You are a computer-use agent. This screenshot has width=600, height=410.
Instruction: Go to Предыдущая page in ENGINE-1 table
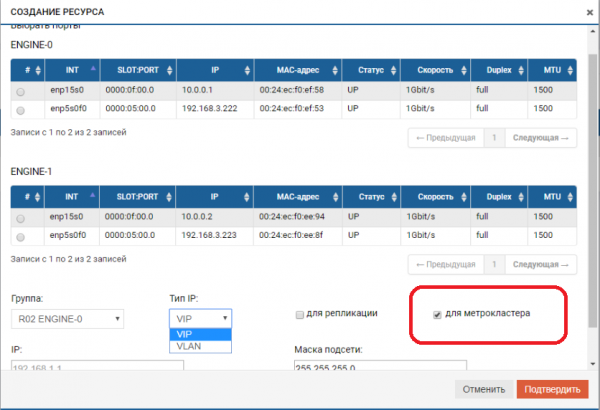446,264
